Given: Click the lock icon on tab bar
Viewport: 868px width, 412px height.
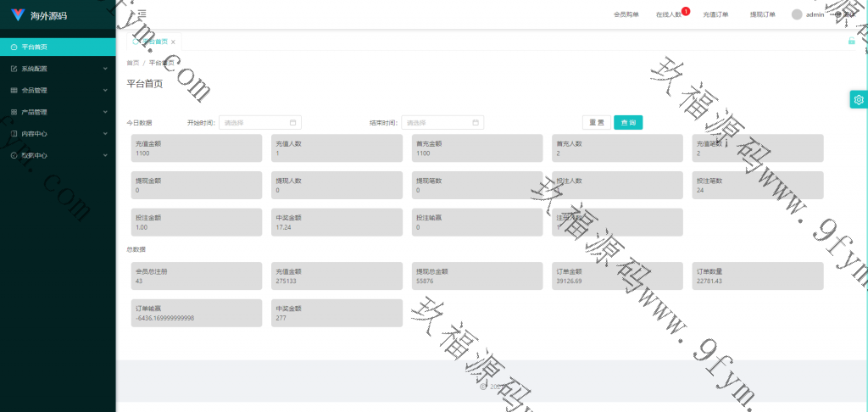Looking at the screenshot, I should pos(851,41).
